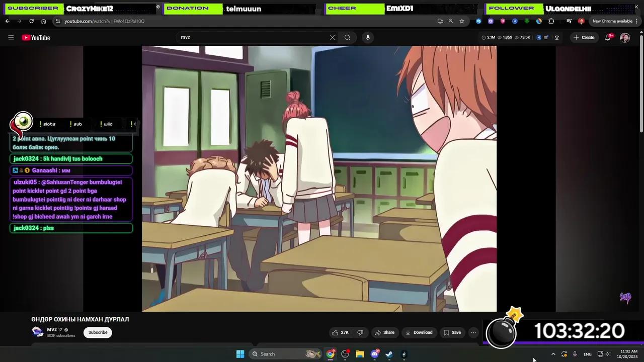Go back to the previous browser page
Image resolution: width=644 pixels, height=362 pixels.
[x=7, y=21]
